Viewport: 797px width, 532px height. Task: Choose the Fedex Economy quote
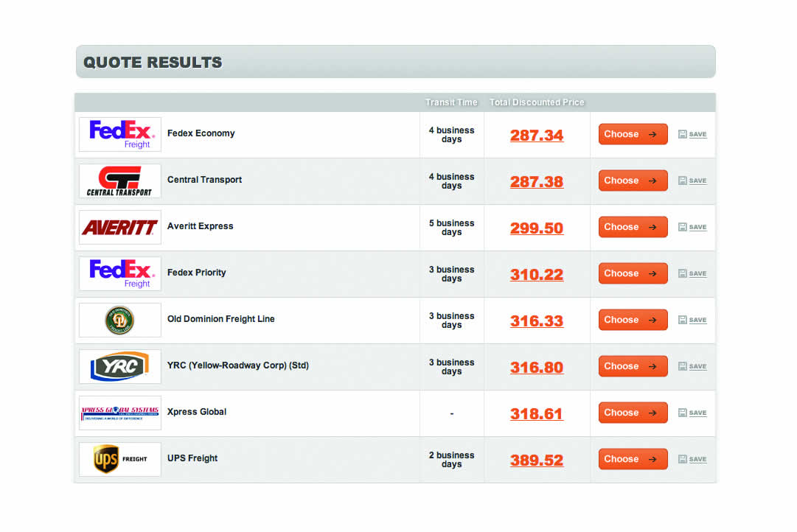tap(633, 134)
